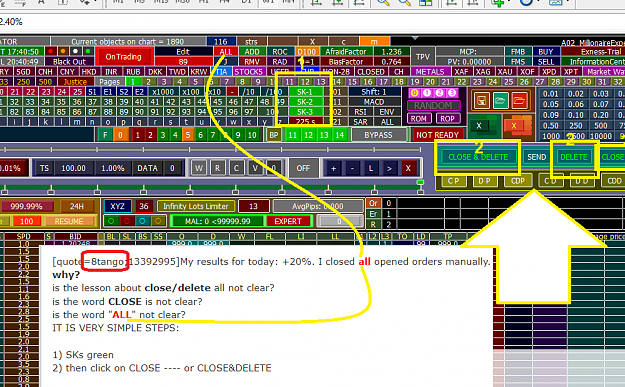
Task: Click the magenta circle labeled 3
Action: pos(452,93)
